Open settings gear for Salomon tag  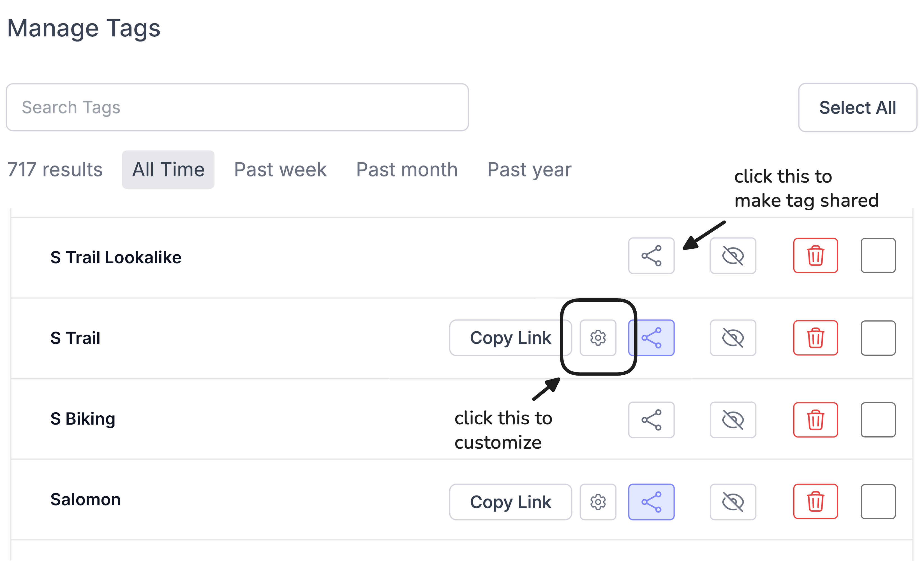pos(598,502)
